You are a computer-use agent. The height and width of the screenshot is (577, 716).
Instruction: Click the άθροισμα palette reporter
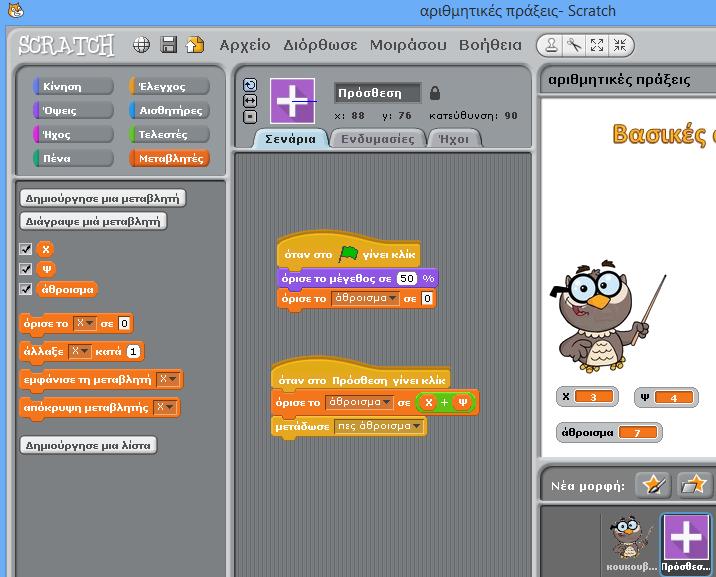[67, 289]
